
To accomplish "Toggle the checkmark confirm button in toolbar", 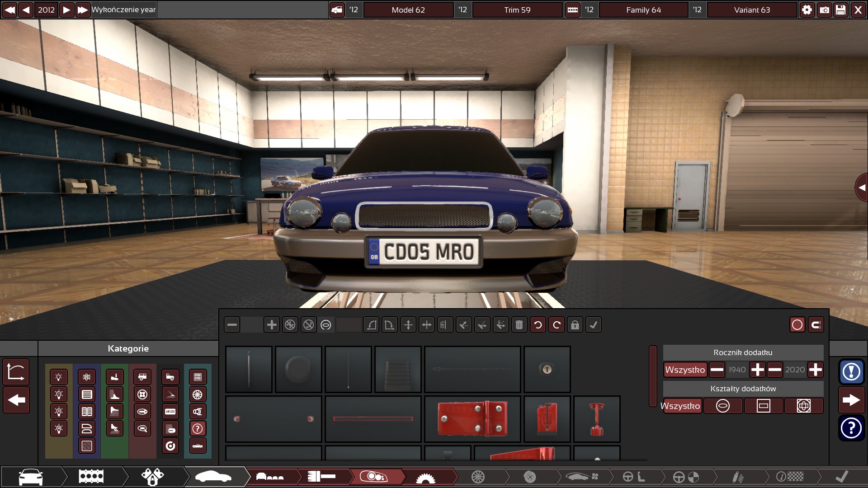I will point(594,324).
